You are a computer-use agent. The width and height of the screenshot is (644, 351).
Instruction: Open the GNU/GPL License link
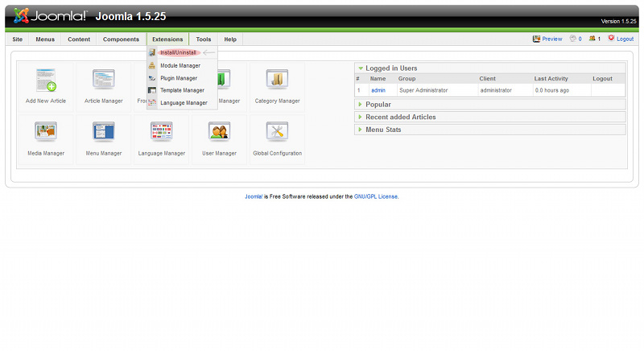[376, 196]
